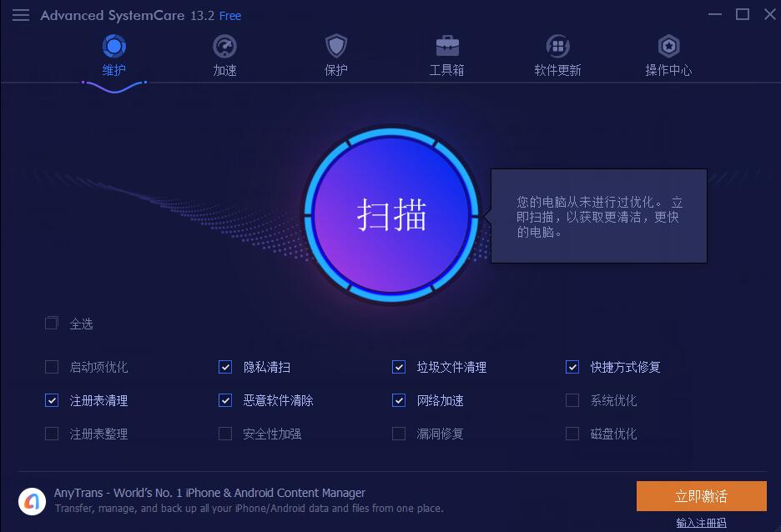Start the scan with 扫描 button
Viewport: 781px width, 532px height.
point(391,215)
